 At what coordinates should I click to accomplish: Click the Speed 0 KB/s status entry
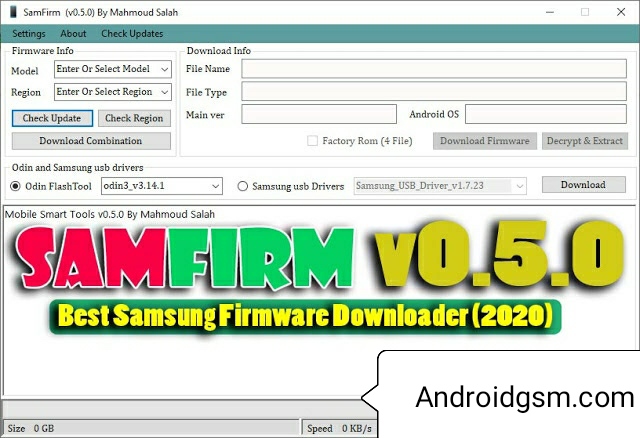pos(339,428)
